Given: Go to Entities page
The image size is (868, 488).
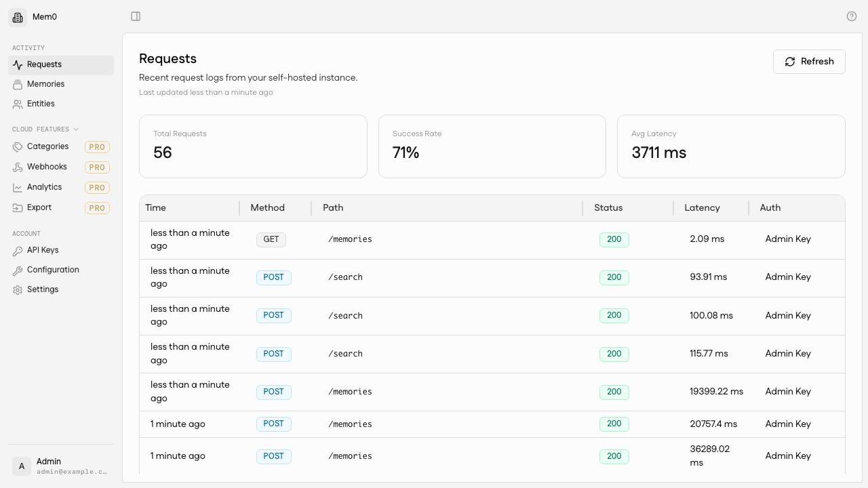Looking at the screenshot, I should tap(61, 104).
